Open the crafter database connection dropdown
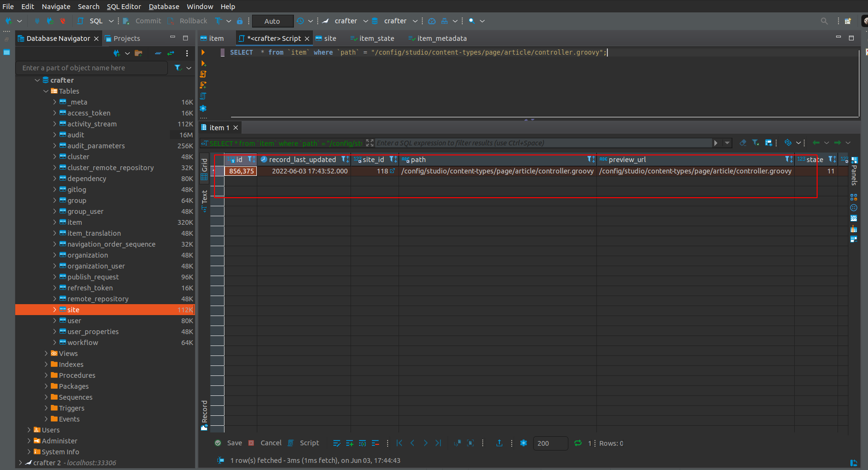 pos(366,21)
